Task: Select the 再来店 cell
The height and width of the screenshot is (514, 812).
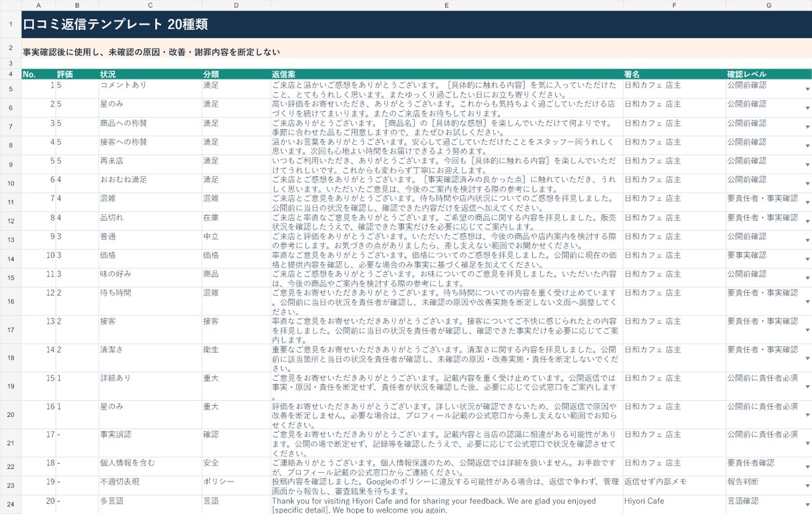Action: 150,165
